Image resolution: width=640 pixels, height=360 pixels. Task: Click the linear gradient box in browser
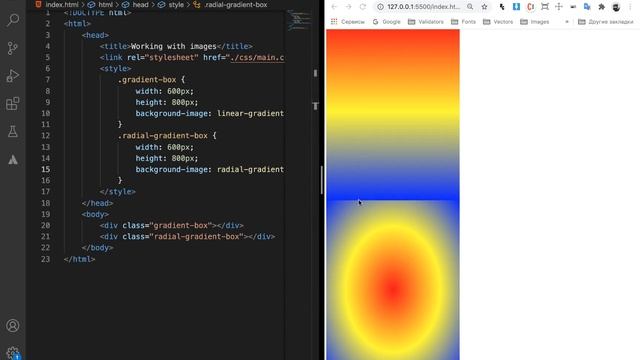click(x=393, y=115)
